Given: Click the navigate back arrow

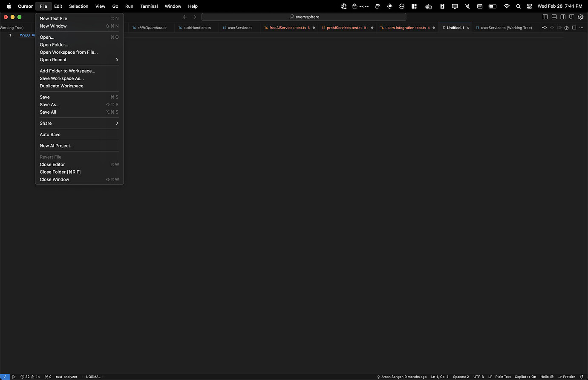Looking at the screenshot, I should pos(185,17).
